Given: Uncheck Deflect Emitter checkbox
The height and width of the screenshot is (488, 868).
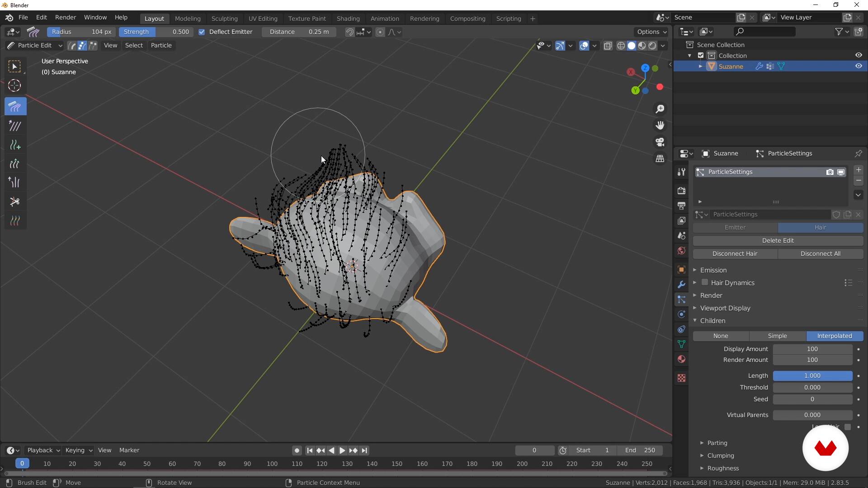Looking at the screenshot, I should point(202,32).
